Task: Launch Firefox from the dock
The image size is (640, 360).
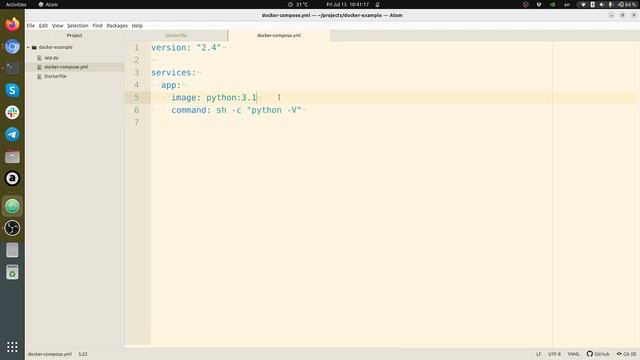Action: click(x=12, y=24)
